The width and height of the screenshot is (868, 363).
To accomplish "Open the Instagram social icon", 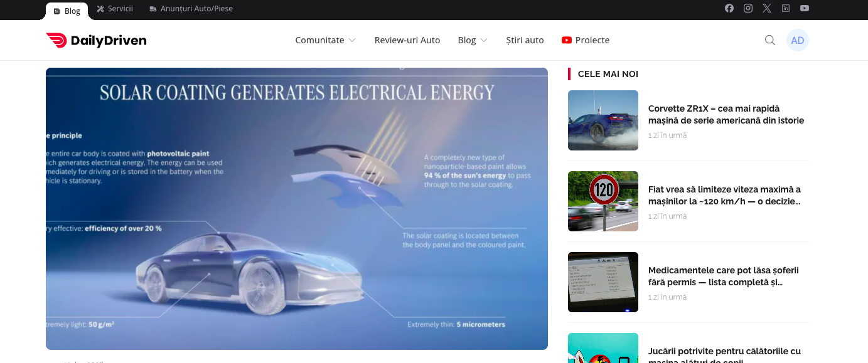I will 748,9.
